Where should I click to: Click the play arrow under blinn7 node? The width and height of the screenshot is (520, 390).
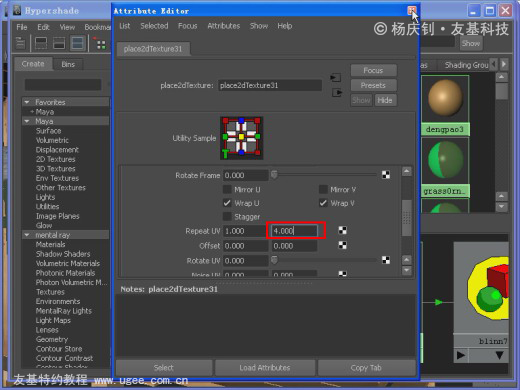tap(461, 355)
